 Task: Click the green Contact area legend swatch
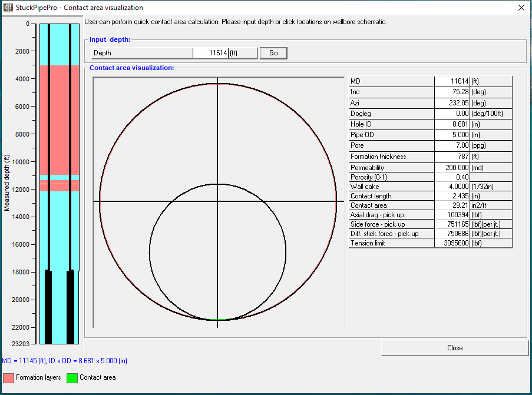(72, 377)
